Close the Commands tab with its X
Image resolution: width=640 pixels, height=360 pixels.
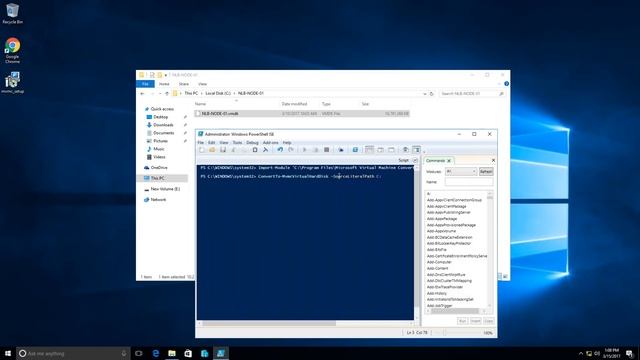coord(449,161)
